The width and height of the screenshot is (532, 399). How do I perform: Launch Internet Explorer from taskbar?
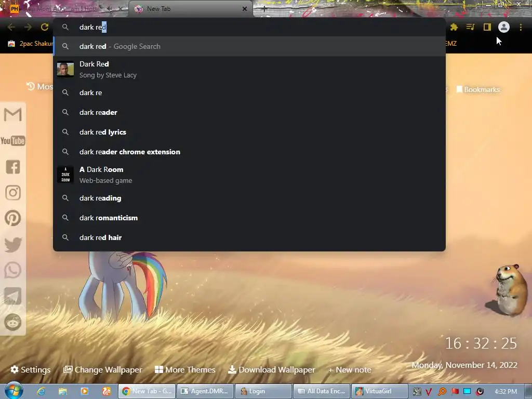[x=41, y=391]
